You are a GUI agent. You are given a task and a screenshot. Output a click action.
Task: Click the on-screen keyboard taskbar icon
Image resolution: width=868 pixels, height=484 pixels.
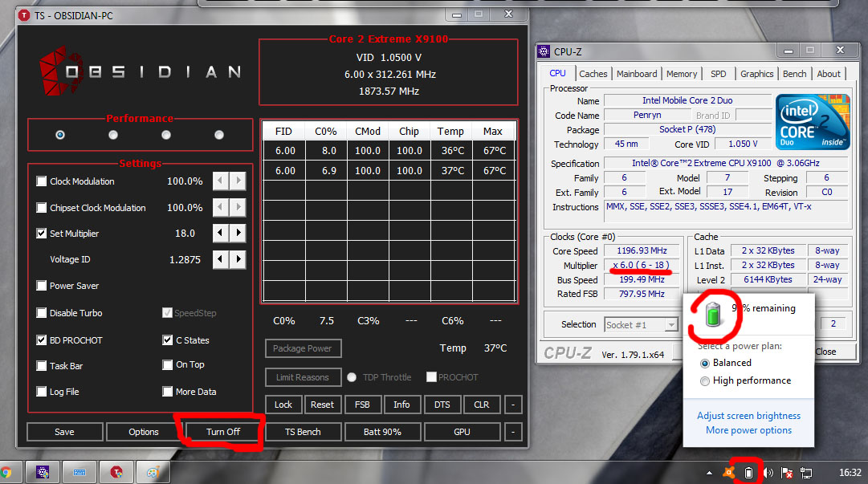(x=79, y=473)
